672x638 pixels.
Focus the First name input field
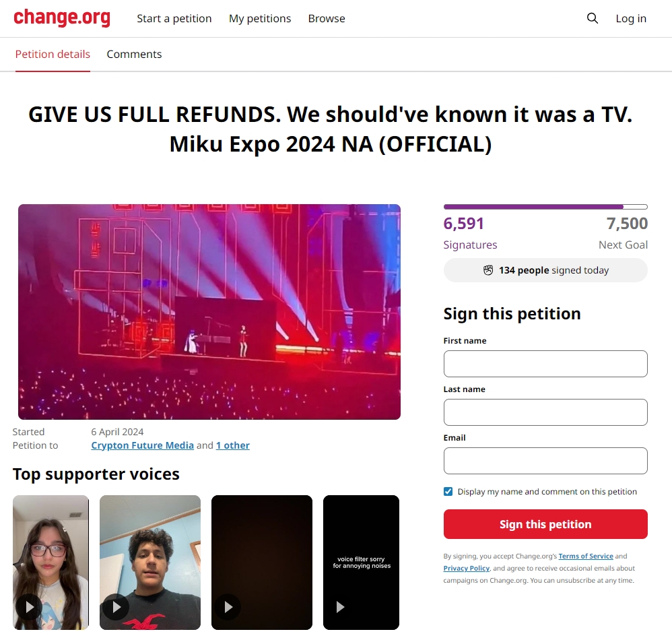click(545, 364)
